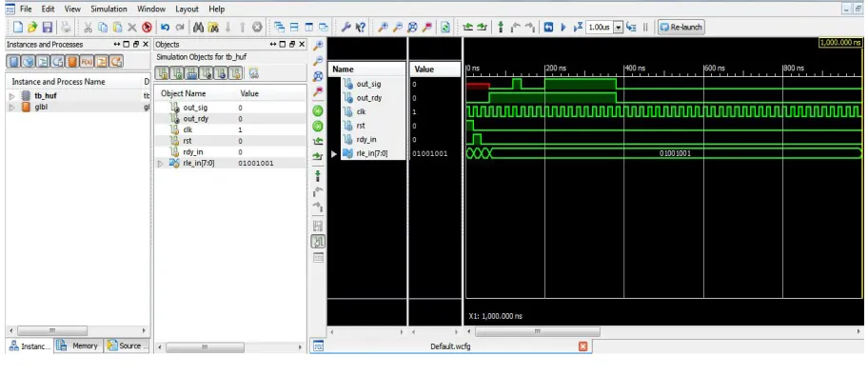Close the Instances and Processes panel
The width and height of the screenshot is (868, 375).
146,45
